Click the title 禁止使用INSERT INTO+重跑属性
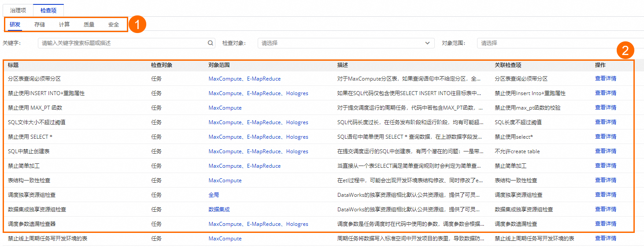The image size is (644, 247). 46,93
